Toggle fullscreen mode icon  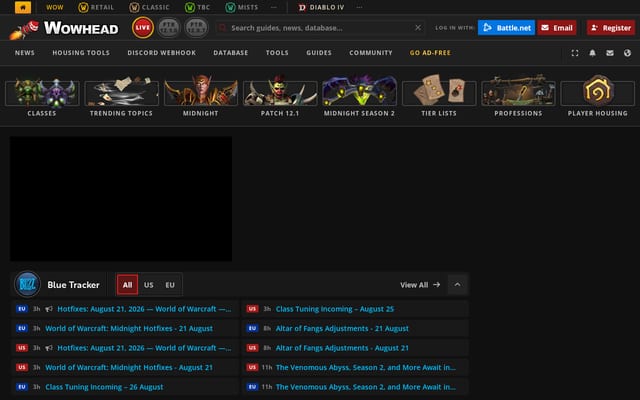tap(575, 53)
